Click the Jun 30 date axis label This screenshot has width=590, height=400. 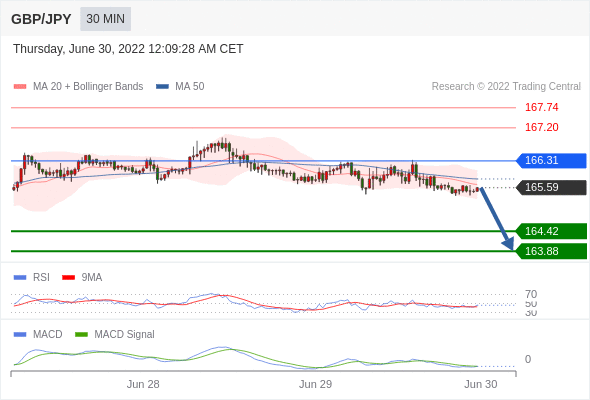click(x=481, y=384)
